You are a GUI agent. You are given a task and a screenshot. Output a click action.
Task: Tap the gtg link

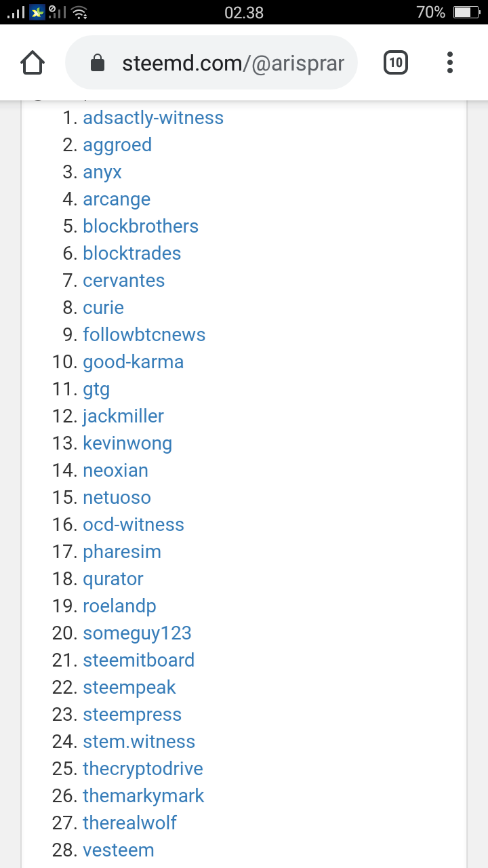tap(96, 389)
